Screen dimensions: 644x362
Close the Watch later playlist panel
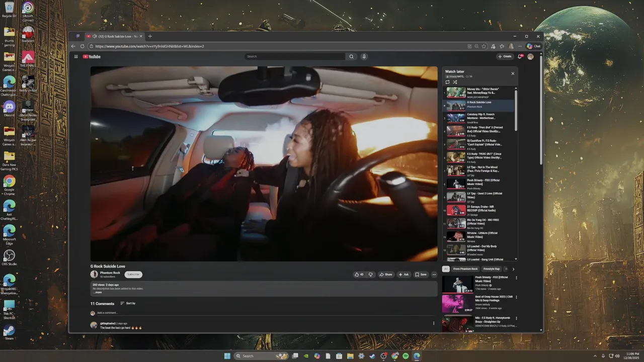click(x=513, y=73)
